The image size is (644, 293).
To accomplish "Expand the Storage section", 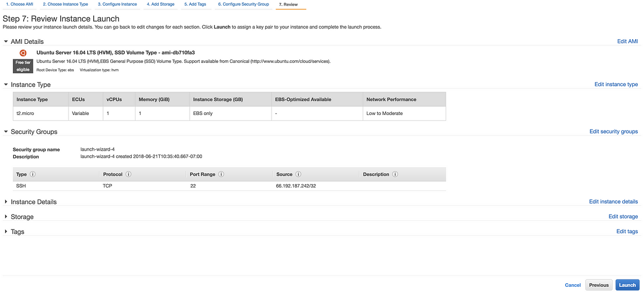I will 6,217.
